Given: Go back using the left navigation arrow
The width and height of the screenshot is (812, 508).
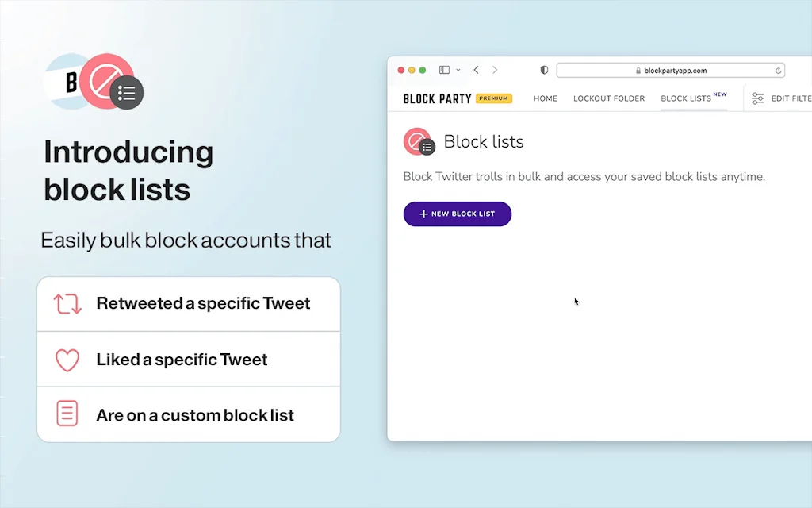Looking at the screenshot, I should pyautogui.click(x=476, y=70).
